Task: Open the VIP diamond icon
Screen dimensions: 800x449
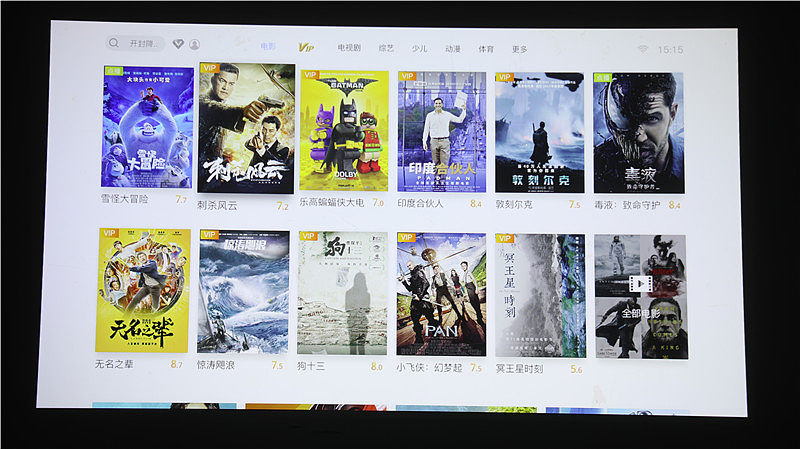Action: [x=178, y=44]
